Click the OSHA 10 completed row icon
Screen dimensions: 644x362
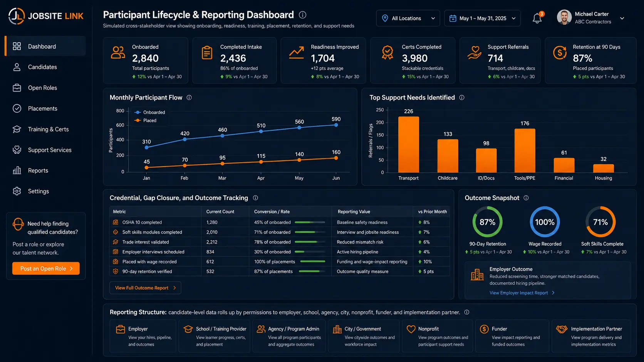coord(116,222)
